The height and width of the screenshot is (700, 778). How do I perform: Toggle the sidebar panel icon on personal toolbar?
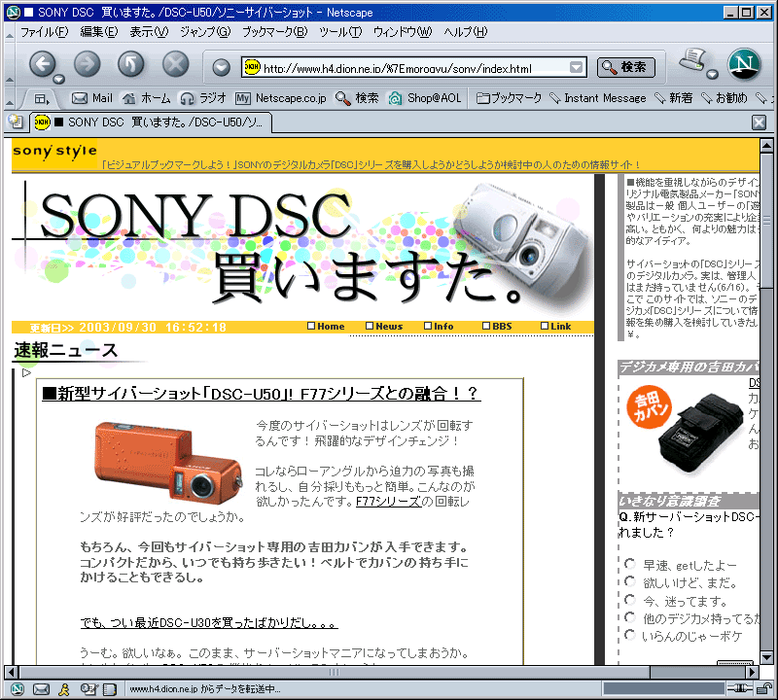(x=41, y=99)
